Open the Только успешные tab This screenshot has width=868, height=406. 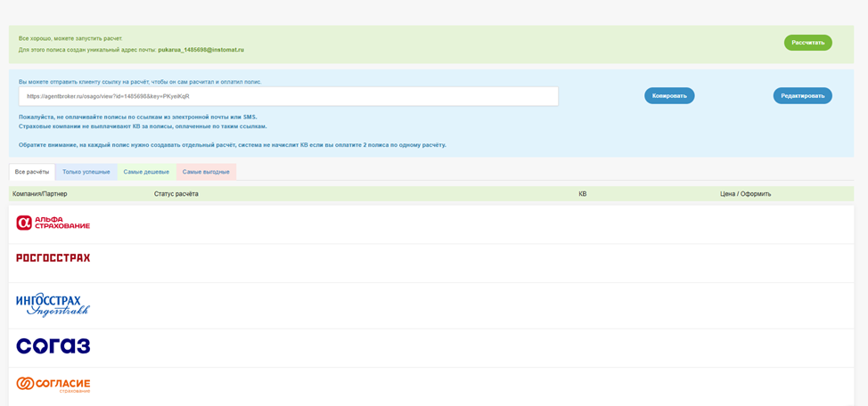tap(86, 172)
